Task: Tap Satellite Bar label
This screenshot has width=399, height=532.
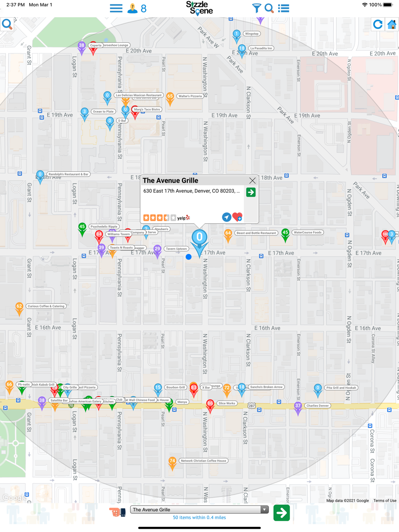Action: [x=59, y=400]
